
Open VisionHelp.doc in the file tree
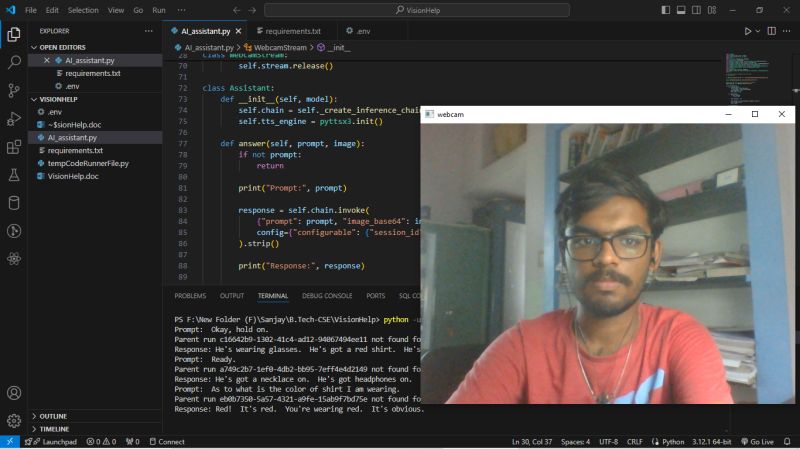click(x=95, y=176)
